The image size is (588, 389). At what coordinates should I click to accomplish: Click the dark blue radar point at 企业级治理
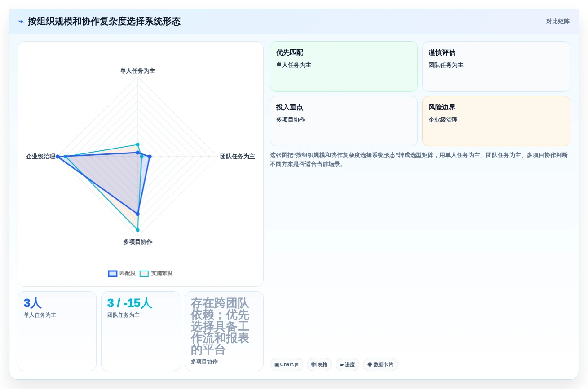click(57, 157)
